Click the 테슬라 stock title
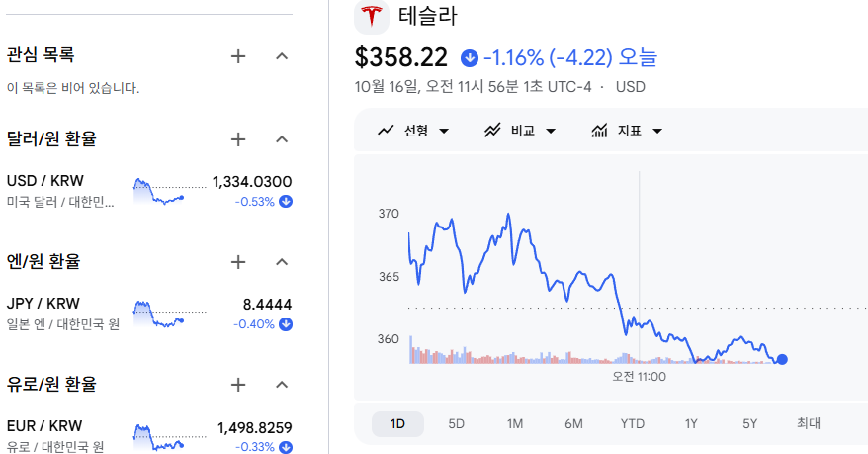This screenshot has width=868, height=454. coord(428,16)
